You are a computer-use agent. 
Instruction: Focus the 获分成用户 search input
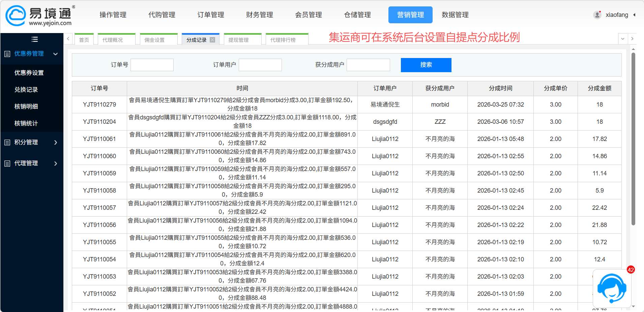point(368,65)
